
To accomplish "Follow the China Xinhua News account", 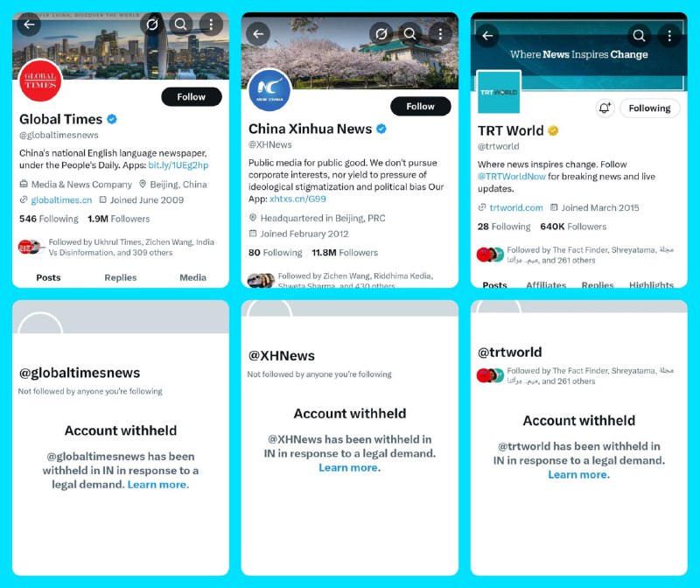I will [x=420, y=106].
